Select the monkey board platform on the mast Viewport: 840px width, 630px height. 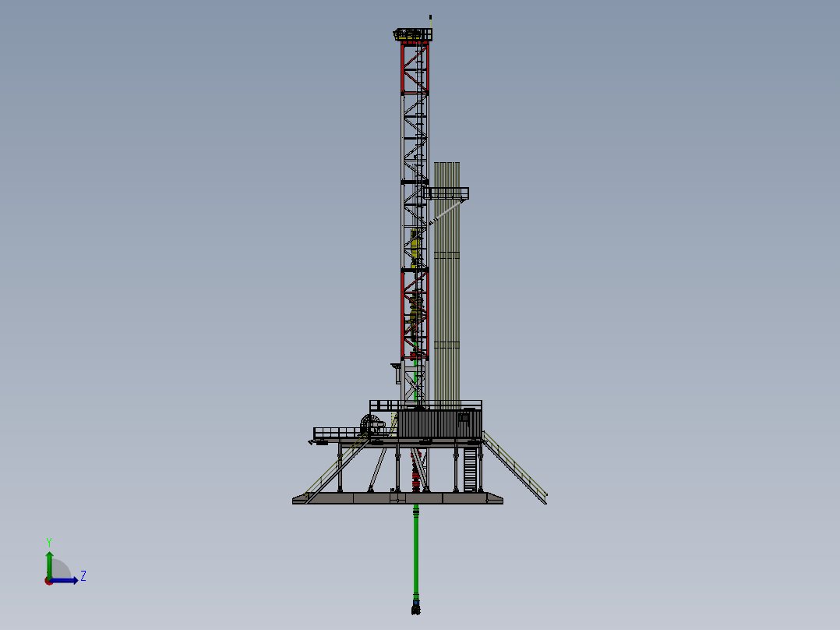coord(446,193)
